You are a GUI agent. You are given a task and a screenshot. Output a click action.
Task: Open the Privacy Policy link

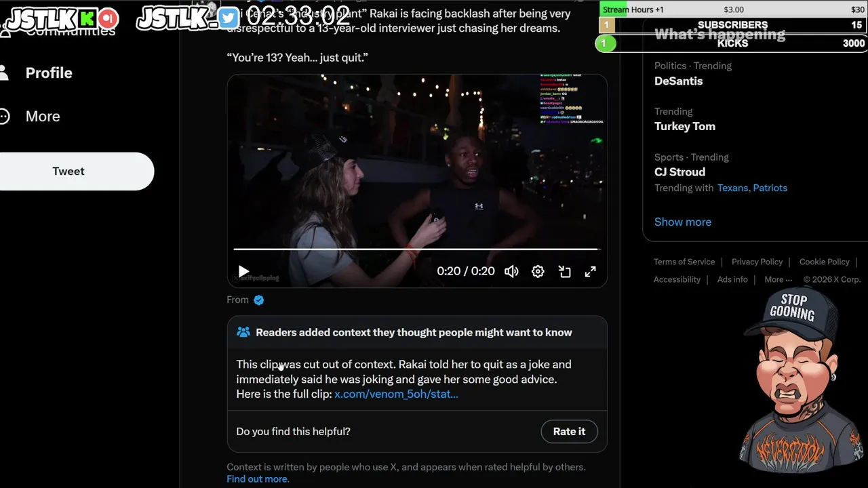click(x=757, y=262)
